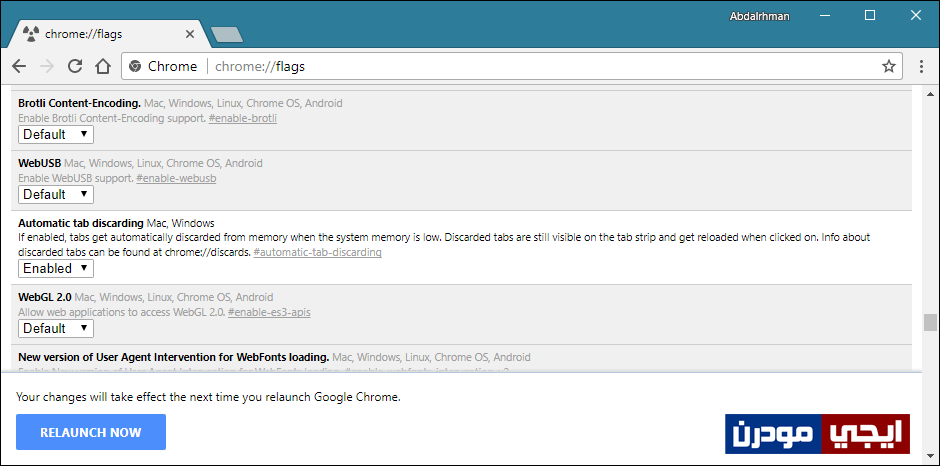Click the vertical scrollbar thumb
Screen dimensions: 940x466
coord(930,322)
